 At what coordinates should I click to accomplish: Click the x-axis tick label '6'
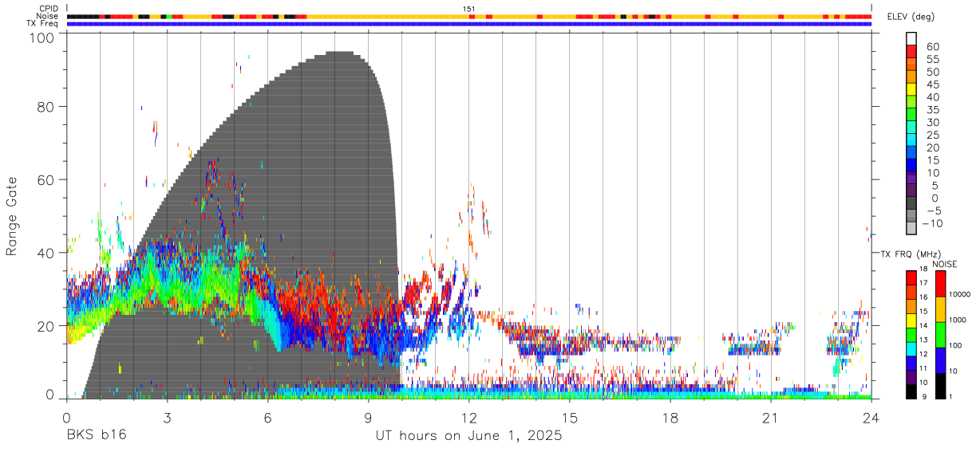click(267, 418)
